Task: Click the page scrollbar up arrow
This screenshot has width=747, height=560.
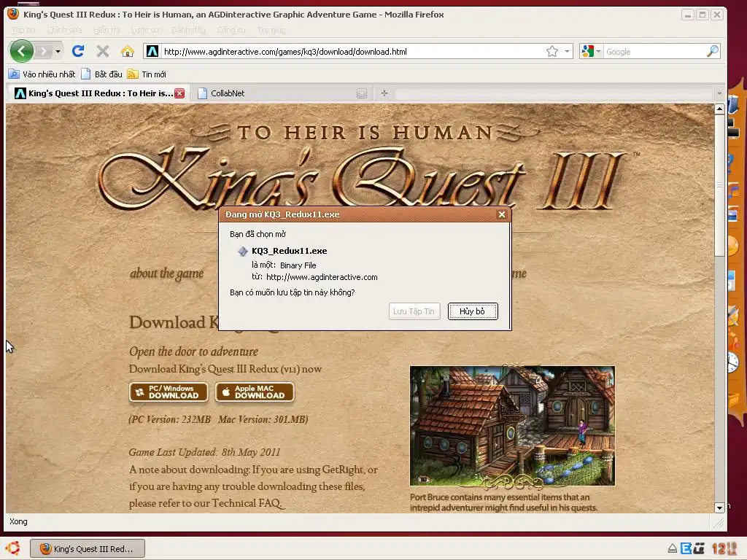Action: [x=719, y=109]
